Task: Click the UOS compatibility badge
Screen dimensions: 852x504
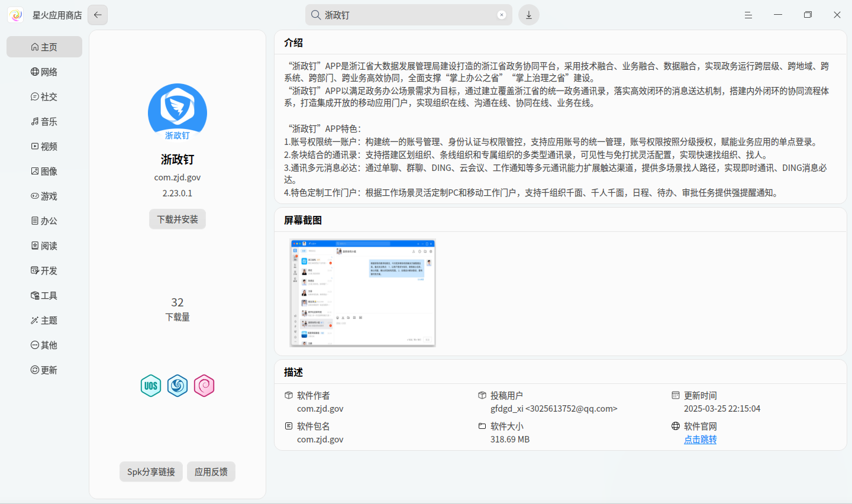Action: (x=151, y=386)
